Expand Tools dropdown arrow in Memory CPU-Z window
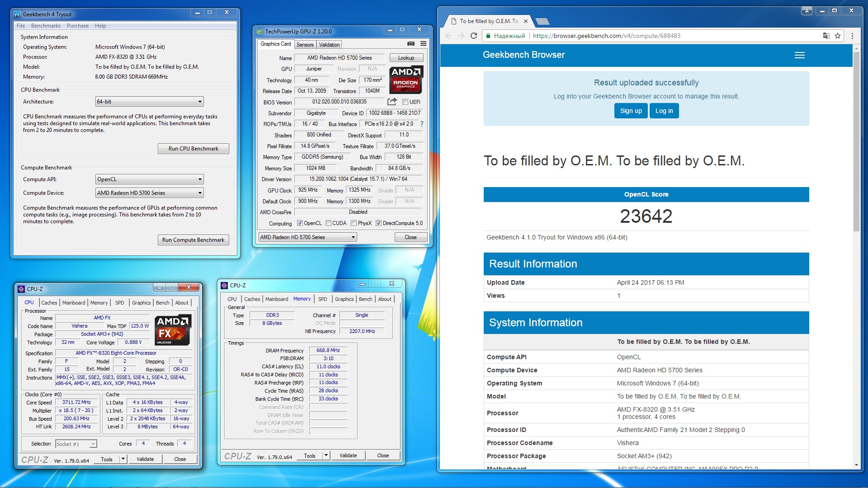The width and height of the screenshot is (868, 488). coord(326,455)
